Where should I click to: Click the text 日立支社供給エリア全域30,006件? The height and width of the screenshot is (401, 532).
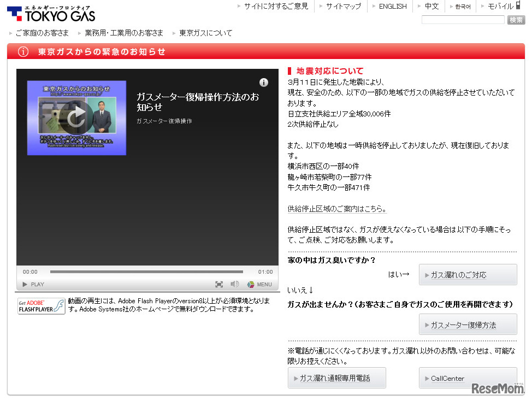tap(339, 114)
